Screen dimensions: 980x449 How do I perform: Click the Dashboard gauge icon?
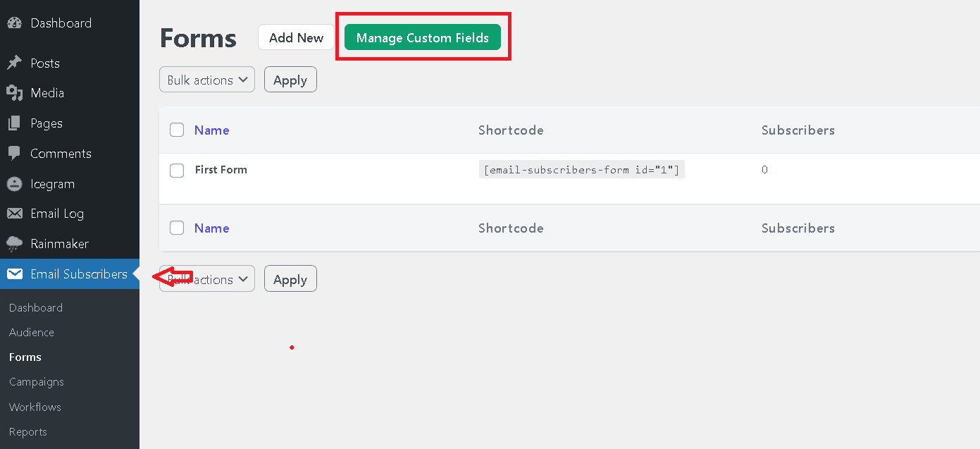pos(14,23)
